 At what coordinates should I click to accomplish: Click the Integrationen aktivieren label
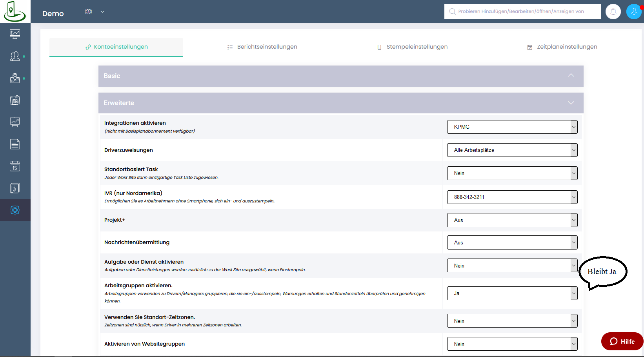[135, 123]
